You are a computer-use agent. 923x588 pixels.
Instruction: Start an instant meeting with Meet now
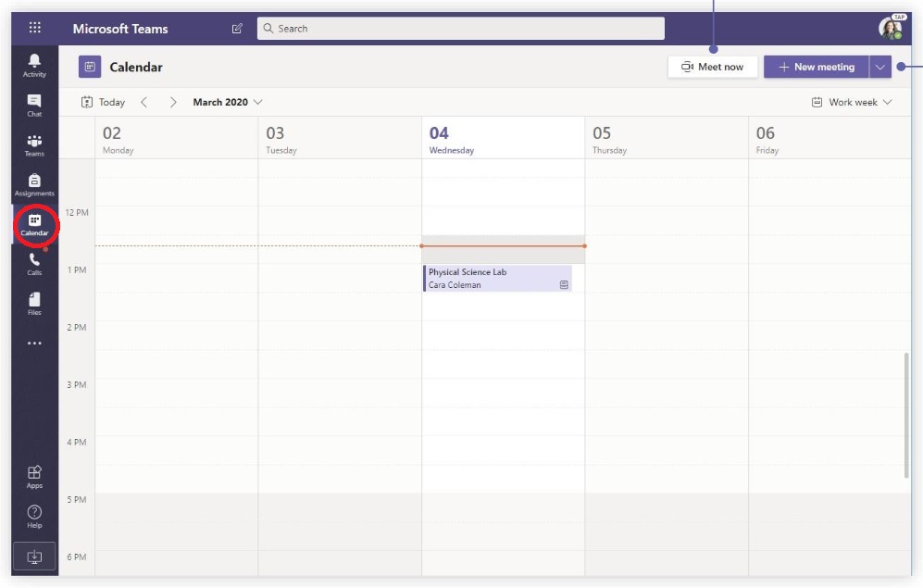712,67
